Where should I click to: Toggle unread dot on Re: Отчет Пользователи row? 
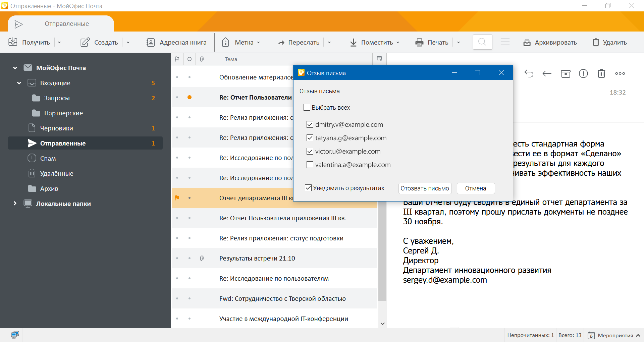click(190, 97)
